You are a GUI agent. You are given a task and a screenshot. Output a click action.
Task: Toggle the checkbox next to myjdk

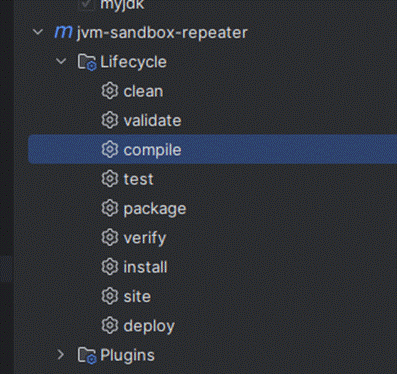(87, 4)
